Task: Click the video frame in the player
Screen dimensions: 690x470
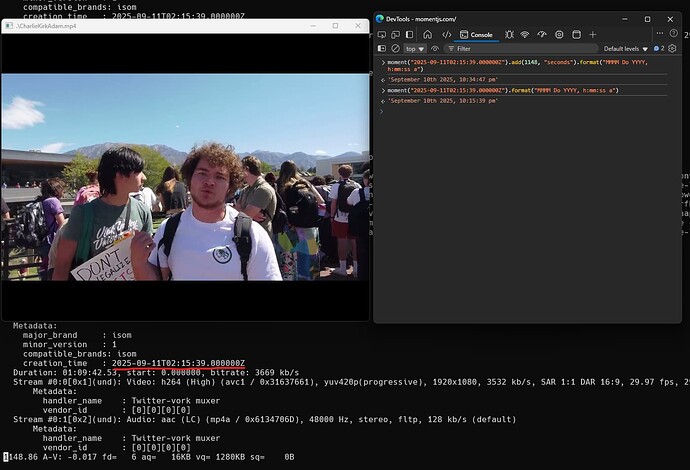Action: click(185, 177)
